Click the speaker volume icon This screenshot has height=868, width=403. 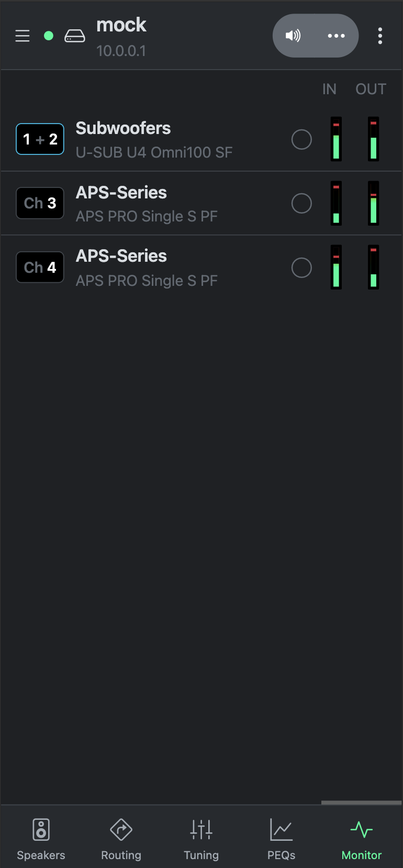tap(293, 36)
